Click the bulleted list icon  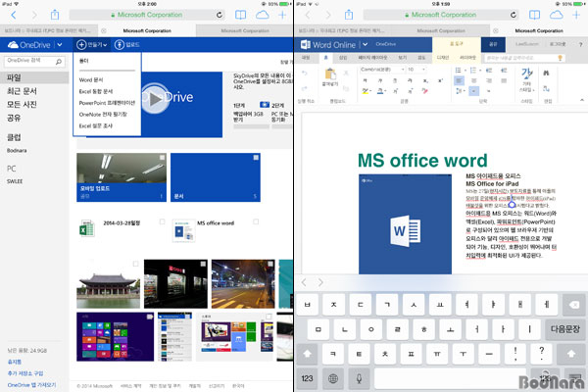[458, 71]
